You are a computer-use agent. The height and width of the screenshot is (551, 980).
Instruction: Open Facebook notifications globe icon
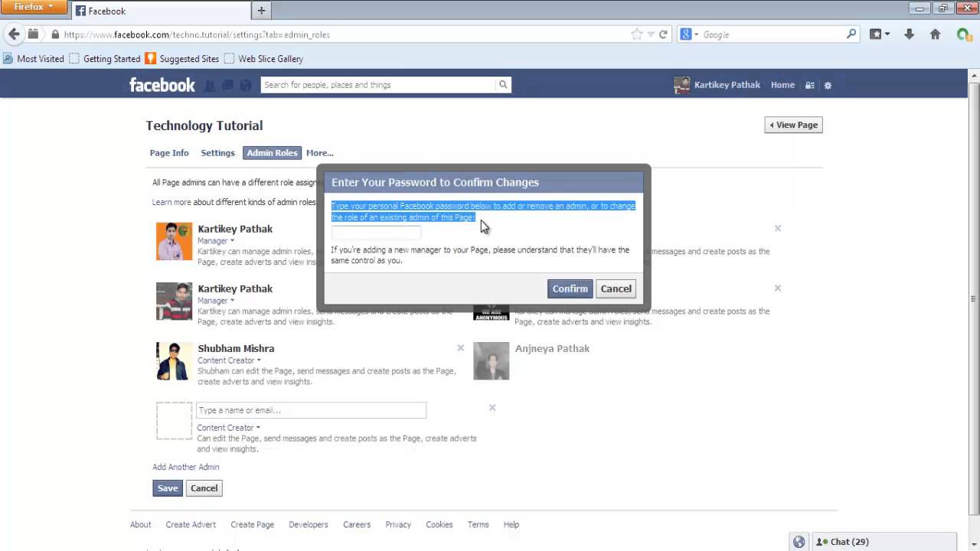point(245,85)
